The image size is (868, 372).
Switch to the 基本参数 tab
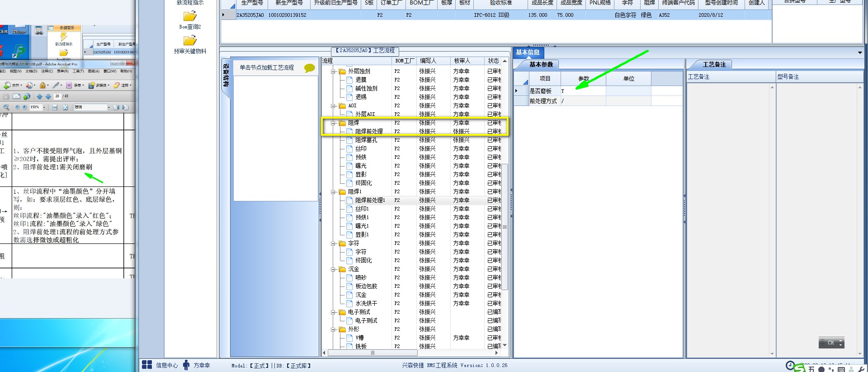pyautogui.click(x=541, y=65)
